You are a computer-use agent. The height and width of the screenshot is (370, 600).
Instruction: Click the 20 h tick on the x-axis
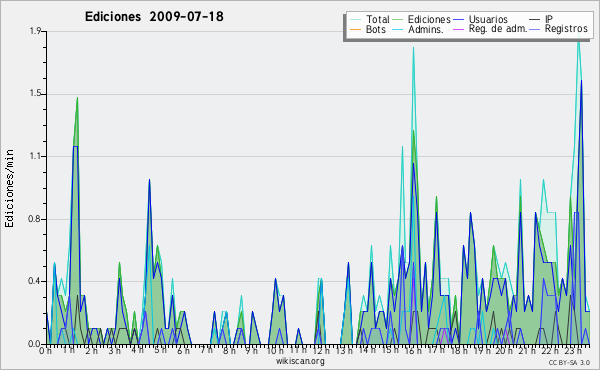[x=505, y=350]
